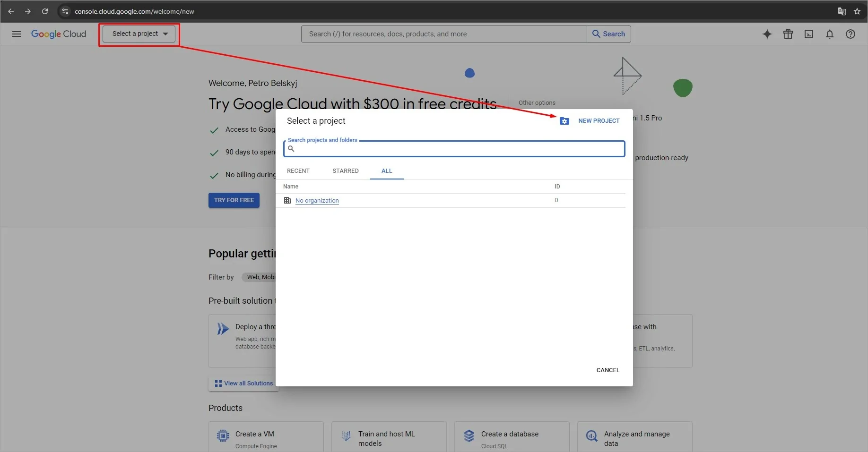Open the Help question mark icon
This screenshot has width=868, height=452.
[x=851, y=34]
